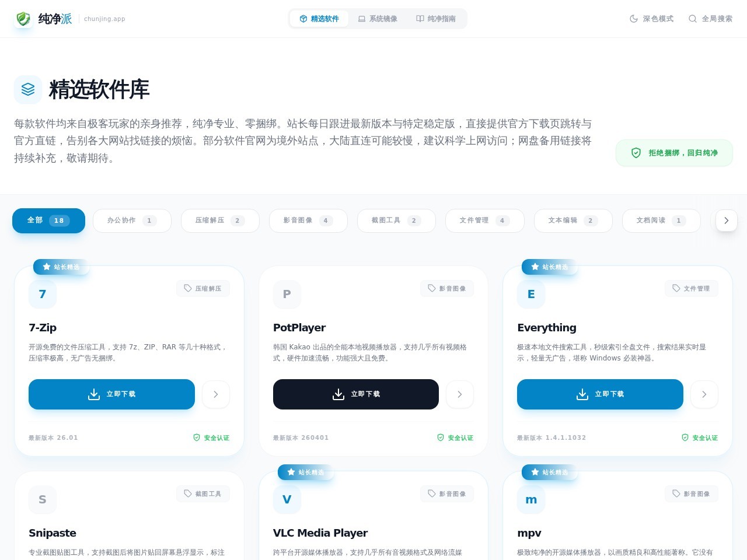Image resolution: width=747 pixels, height=560 pixels.
Task: Open the Snipaste title
Action: click(x=53, y=533)
